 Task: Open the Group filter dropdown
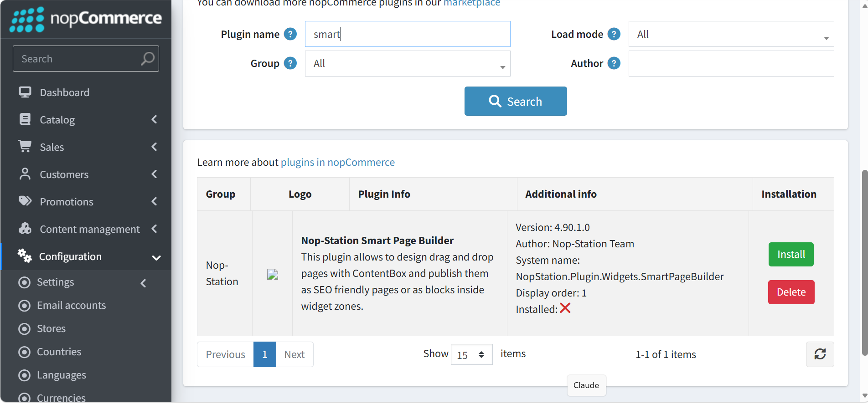click(x=408, y=63)
